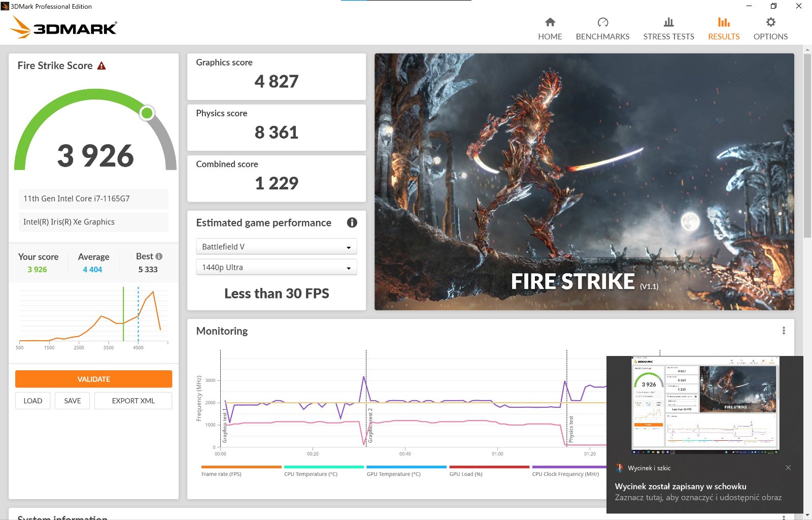Click the scrollbar down arrow
Image resolution: width=812 pixels, height=520 pixels.
click(807, 515)
